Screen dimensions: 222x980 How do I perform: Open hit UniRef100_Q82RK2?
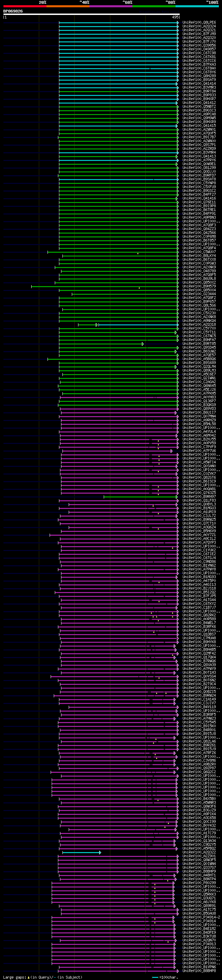click(199, 615)
